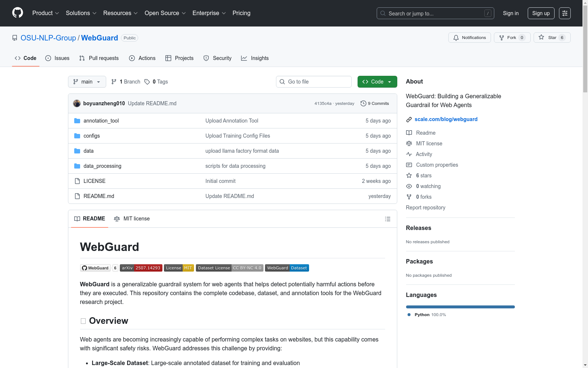Click the Python languages bar
Screen dimensions: 588x368
tap(460, 307)
